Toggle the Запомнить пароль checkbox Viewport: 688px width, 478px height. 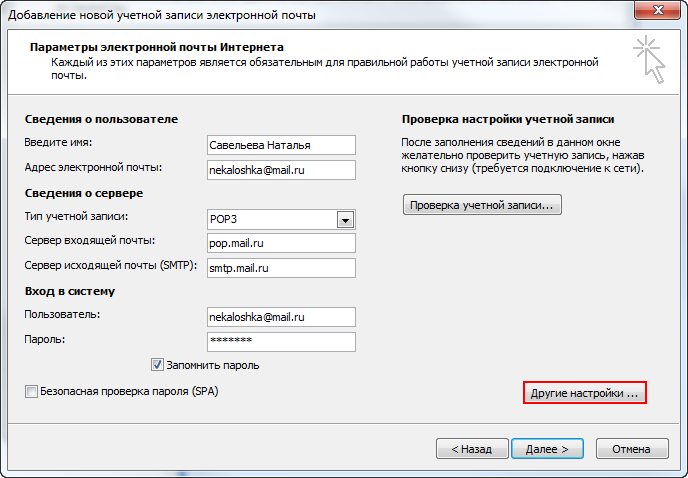pos(157,365)
